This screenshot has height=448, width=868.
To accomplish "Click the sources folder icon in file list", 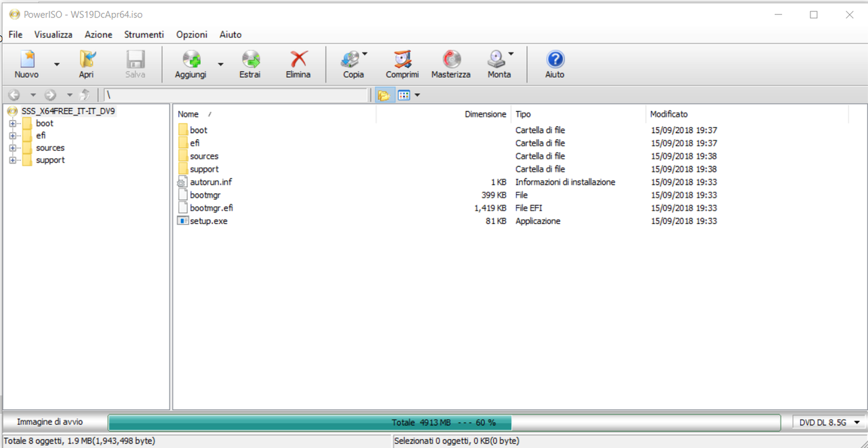I will pyautogui.click(x=183, y=155).
